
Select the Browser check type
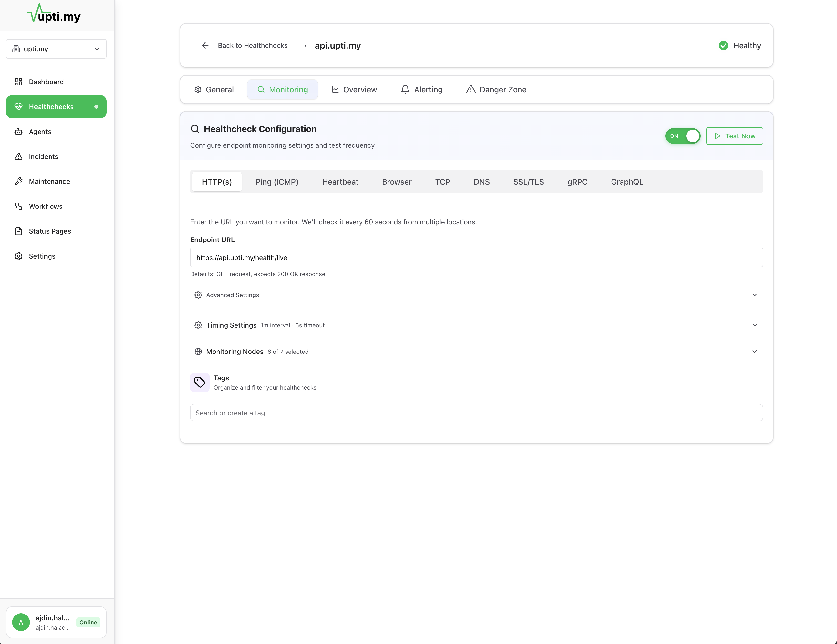(397, 182)
